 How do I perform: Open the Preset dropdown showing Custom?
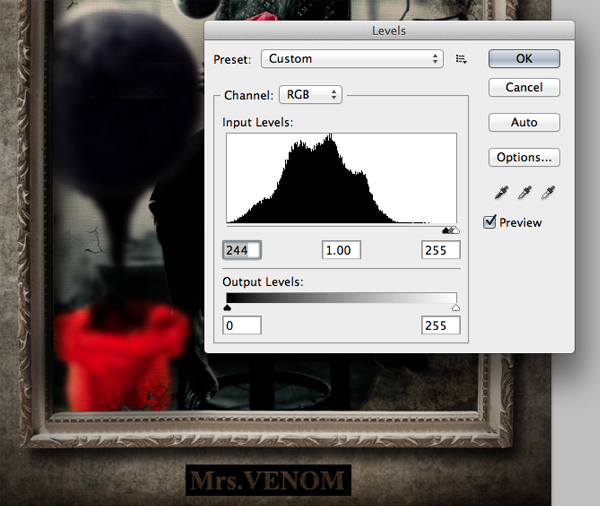point(352,59)
